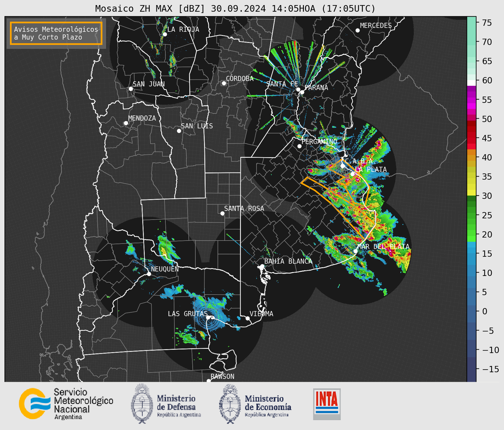Click the 40 dBZ label on color scale

pos(487,157)
